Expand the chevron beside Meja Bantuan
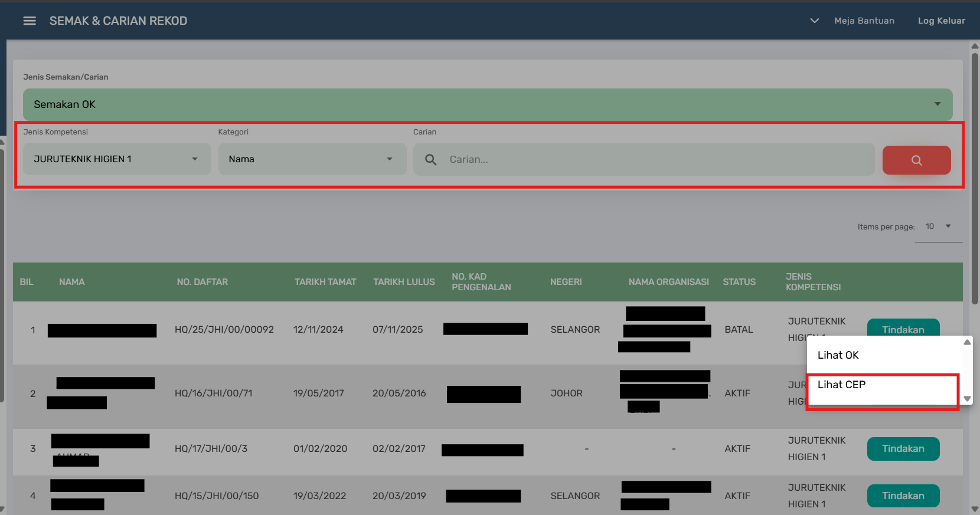 point(815,21)
